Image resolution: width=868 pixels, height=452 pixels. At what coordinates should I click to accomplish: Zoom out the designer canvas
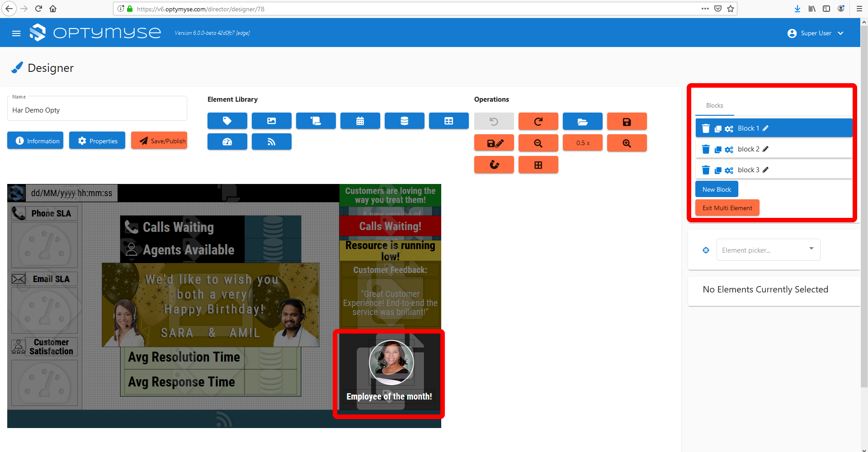tap(538, 143)
